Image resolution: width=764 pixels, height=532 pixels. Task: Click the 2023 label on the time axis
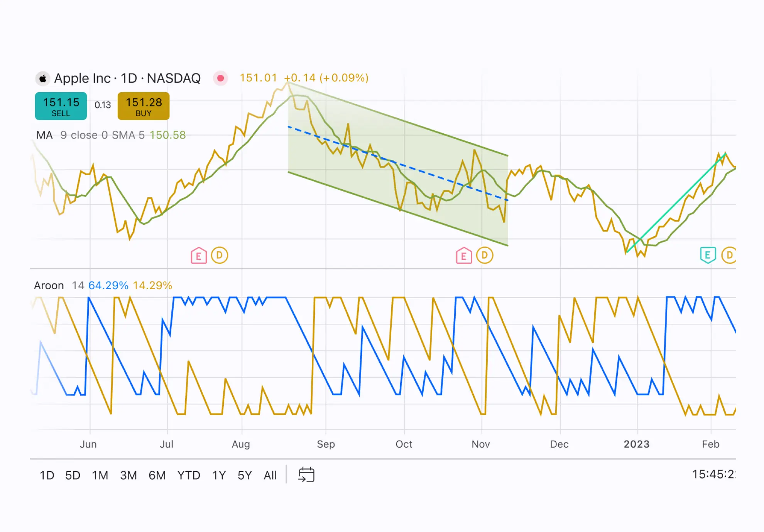pyautogui.click(x=637, y=444)
